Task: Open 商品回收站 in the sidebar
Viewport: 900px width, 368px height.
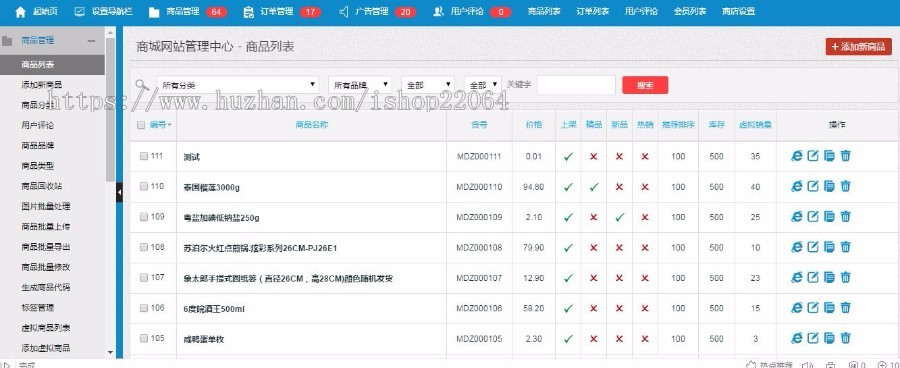Action: (42, 186)
